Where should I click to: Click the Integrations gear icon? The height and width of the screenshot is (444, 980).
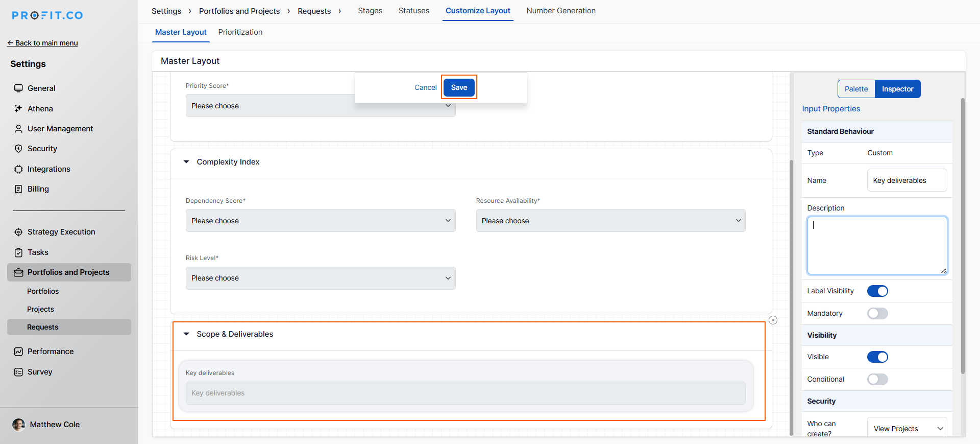click(x=18, y=169)
